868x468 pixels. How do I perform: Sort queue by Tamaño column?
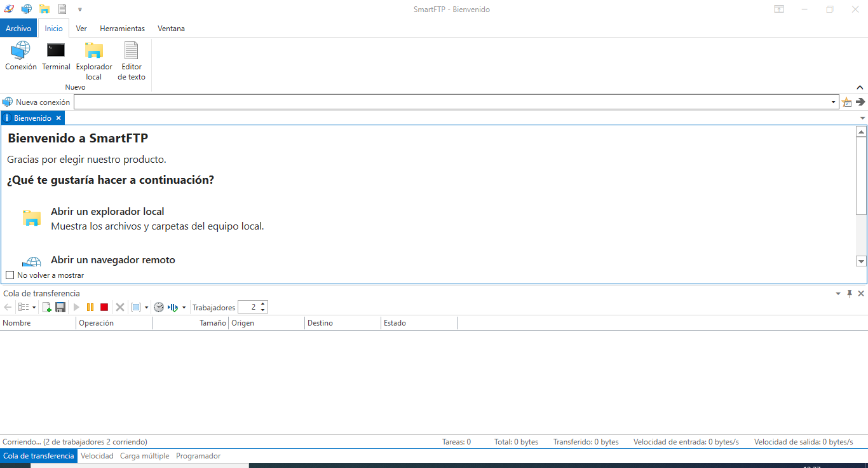(191, 323)
